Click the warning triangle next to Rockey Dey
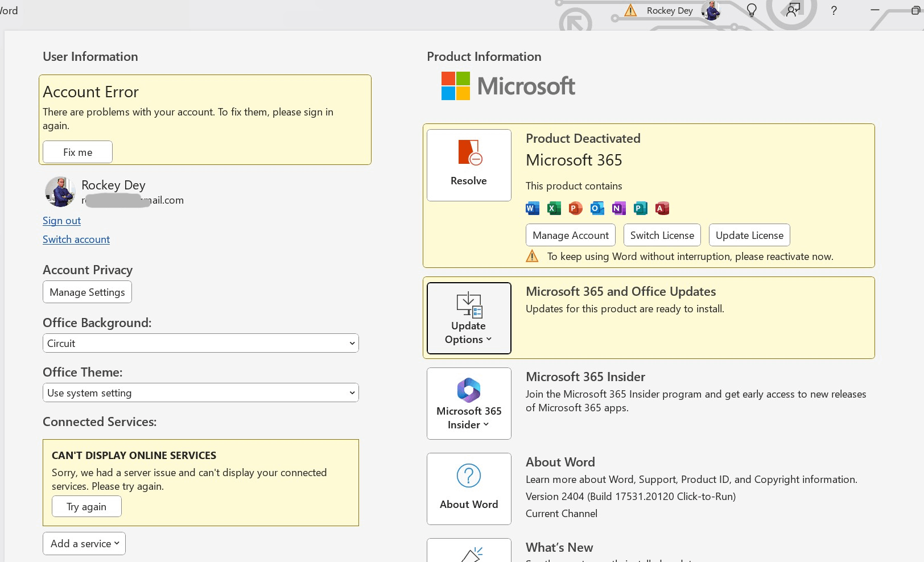This screenshot has width=924, height=562. click(x=630, y=10)
